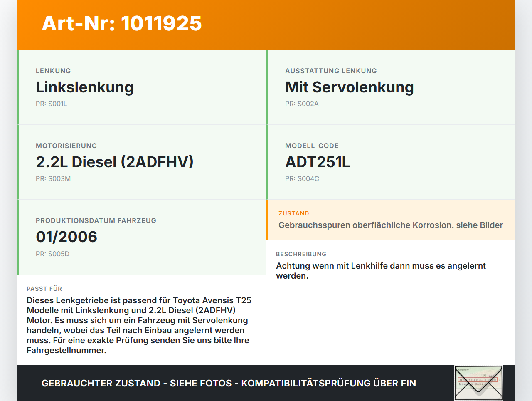The image size is (532, 401).
Task: Click the 'ZUSTAND' heading
Action: pyautogui.click(x=294, y=213)
